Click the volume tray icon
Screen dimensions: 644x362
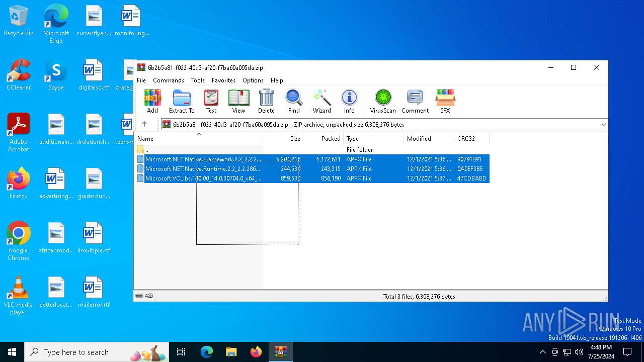tap(579, 352)
